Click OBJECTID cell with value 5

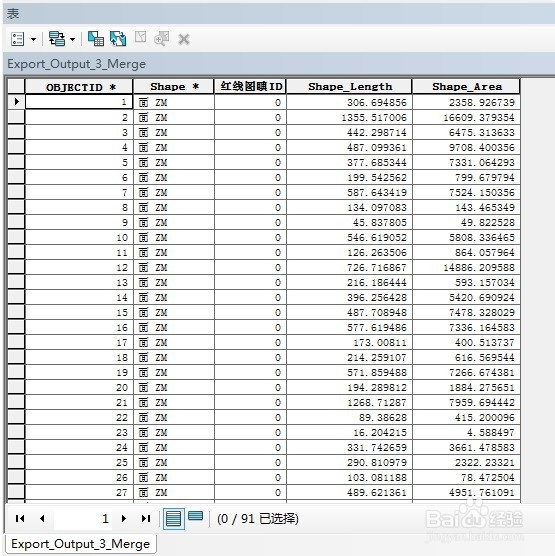(x=79, y=162)
